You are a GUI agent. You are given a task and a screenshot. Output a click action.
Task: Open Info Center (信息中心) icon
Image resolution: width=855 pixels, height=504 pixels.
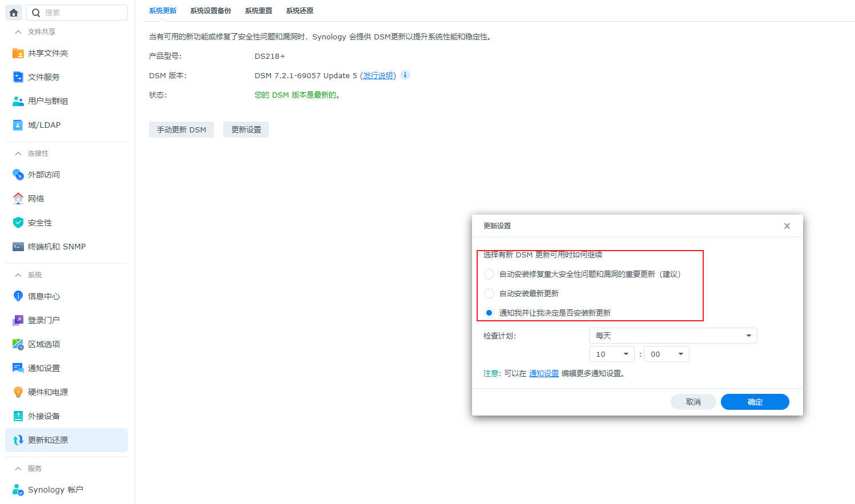point(18,296)
